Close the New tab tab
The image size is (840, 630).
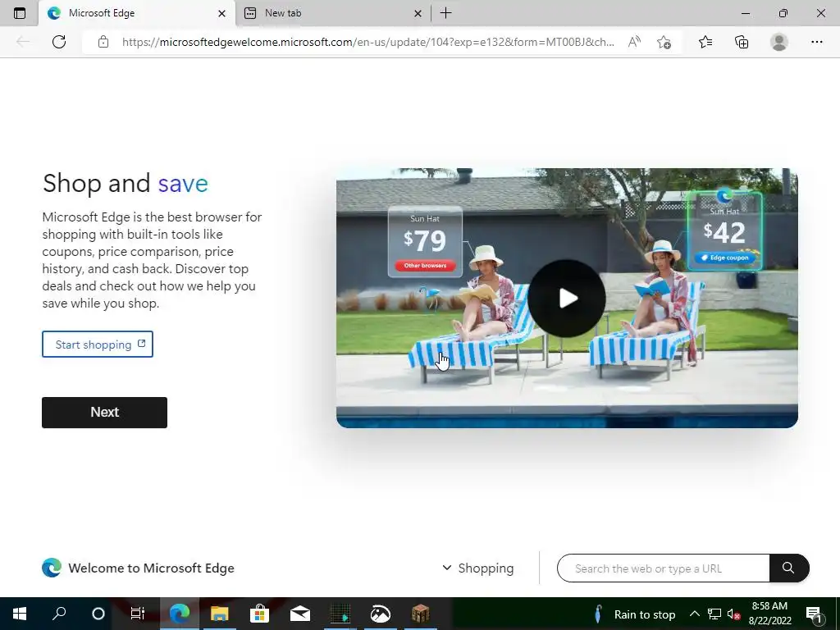418,13
